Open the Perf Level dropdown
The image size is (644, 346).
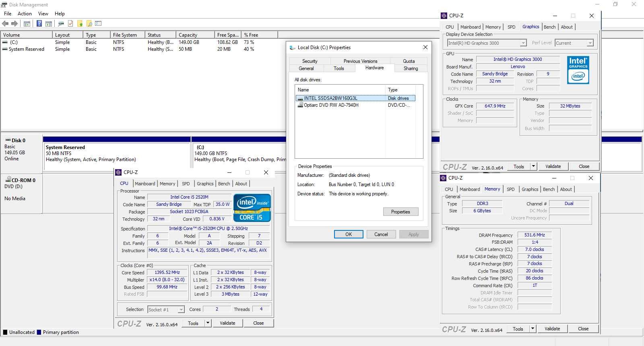pos(590,43)
